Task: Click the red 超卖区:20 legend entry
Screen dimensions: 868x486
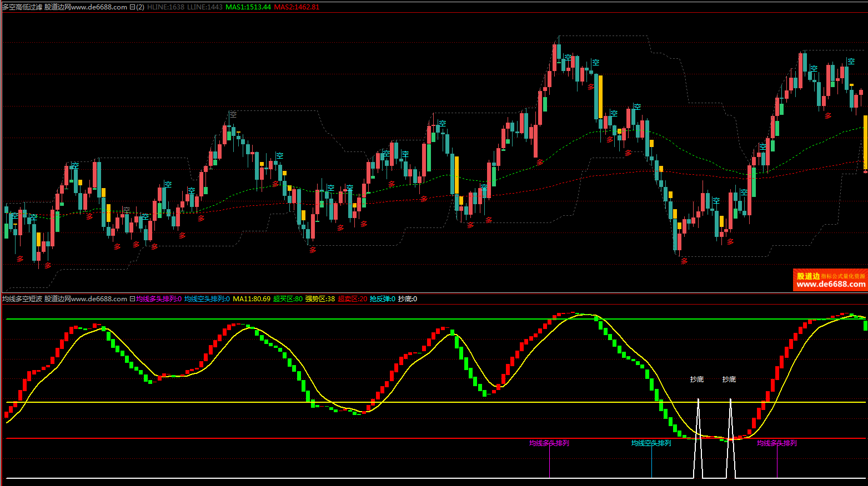Action: tap(352, 299)
